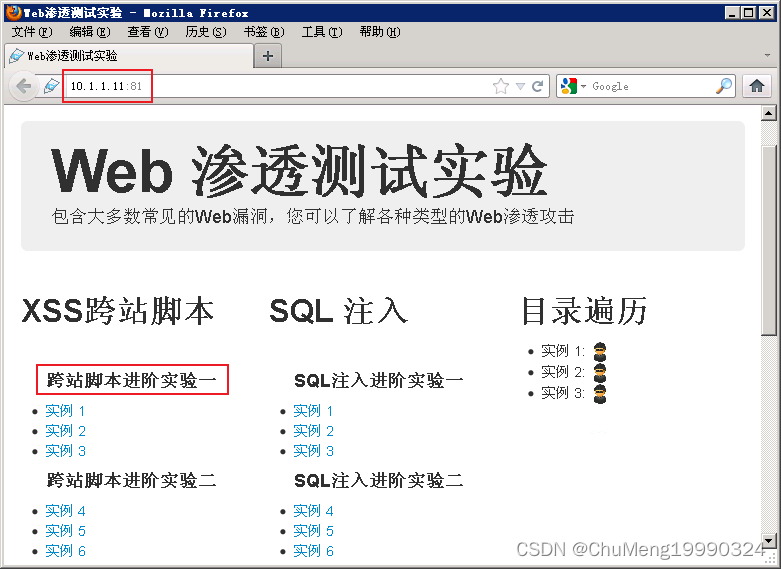This screenshot has width=781, height=569.
Task: Click the hacker icon for 目录遍历 实例 1
Action: pyautogui.click(x=600, y=351)
